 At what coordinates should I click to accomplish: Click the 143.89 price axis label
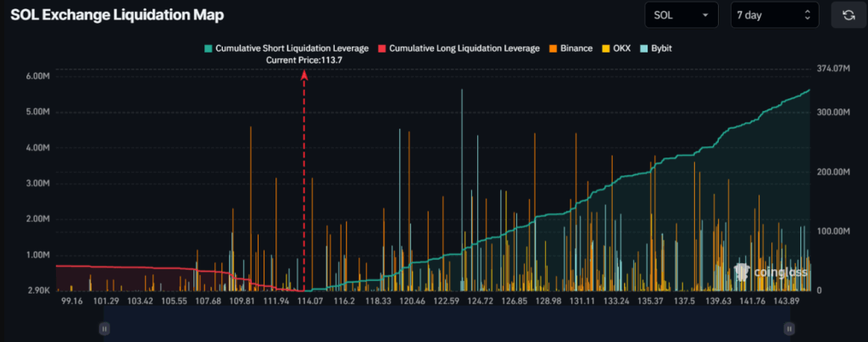pyautogui.click(x=787, y=301)
